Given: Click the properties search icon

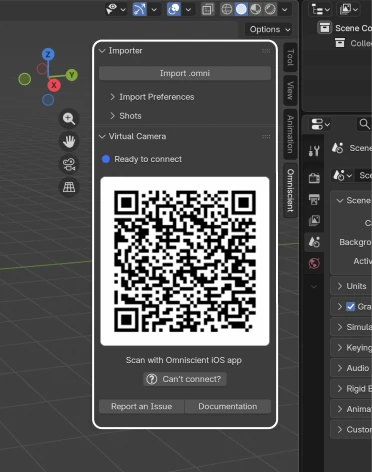Looking at the screenshot, I should [364, 124].
